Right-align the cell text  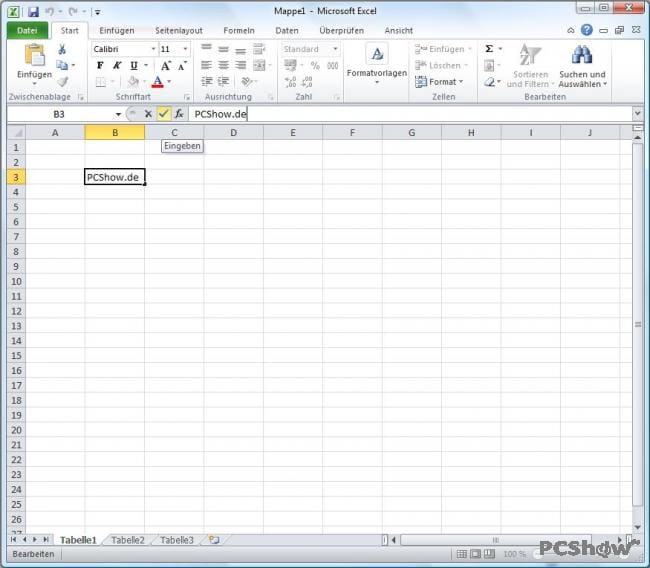point(240,65)
